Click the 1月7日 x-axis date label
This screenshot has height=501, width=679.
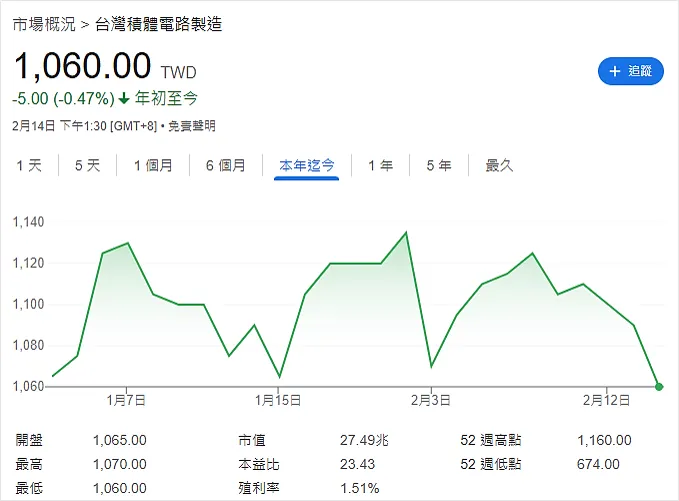click(x=126, y=400)
